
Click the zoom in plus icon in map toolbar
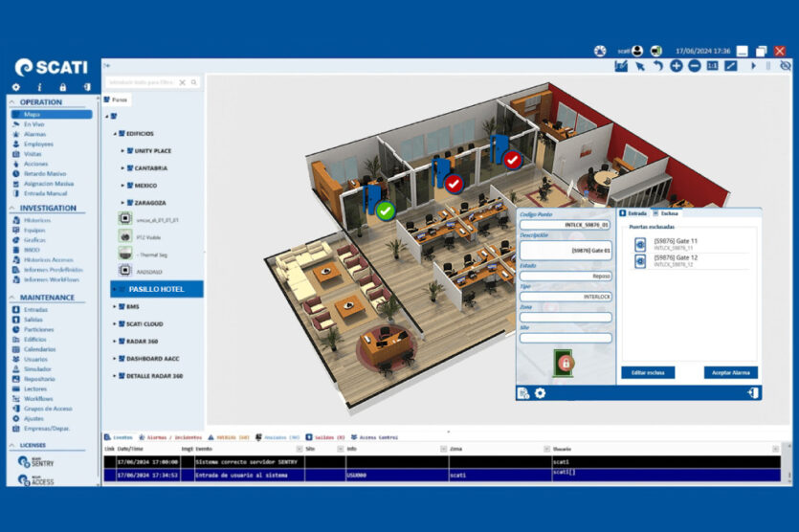(x=677, y=66)
